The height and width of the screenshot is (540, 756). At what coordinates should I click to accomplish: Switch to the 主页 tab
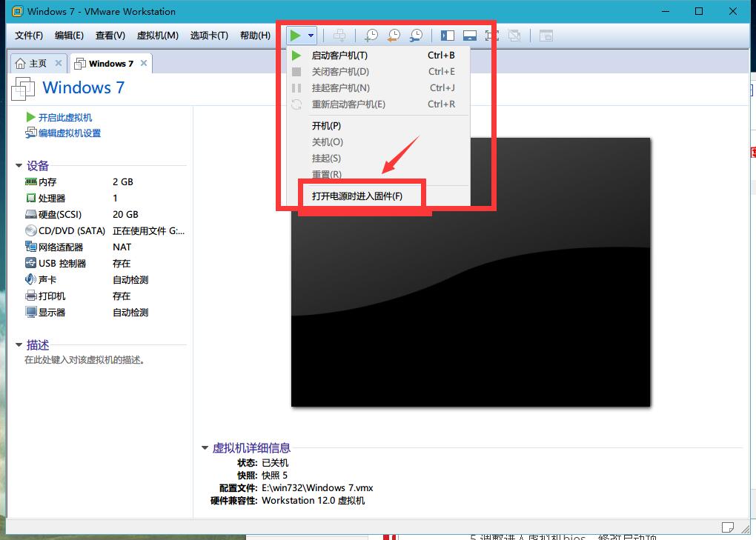pyautogui.click(x=33, y=64)
